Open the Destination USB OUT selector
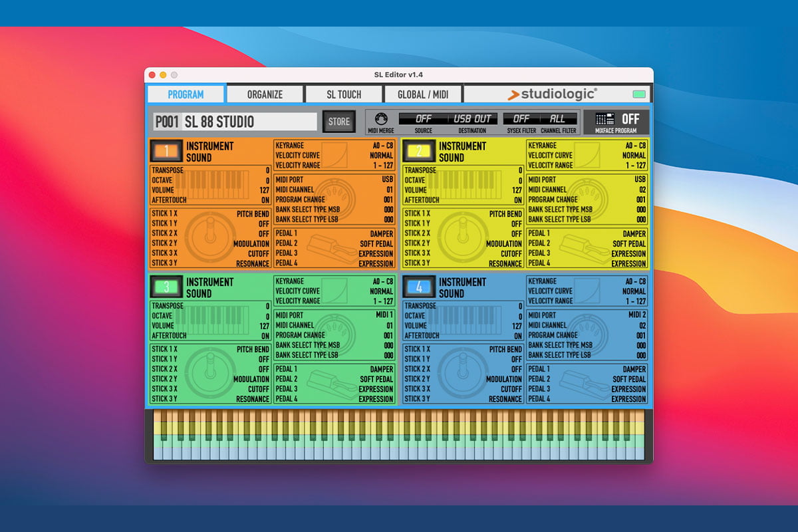 pos(471,118)
